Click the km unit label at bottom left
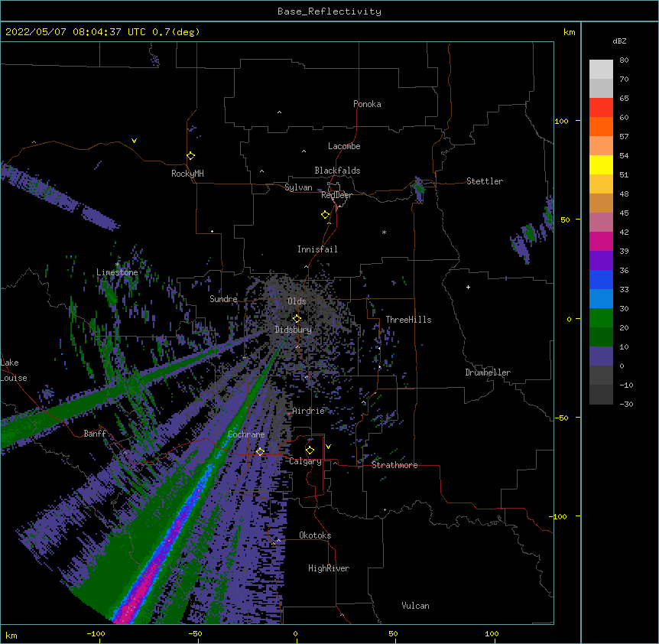Image resolution: width=659 pixels, height=644 pixels. pos(11,636)
